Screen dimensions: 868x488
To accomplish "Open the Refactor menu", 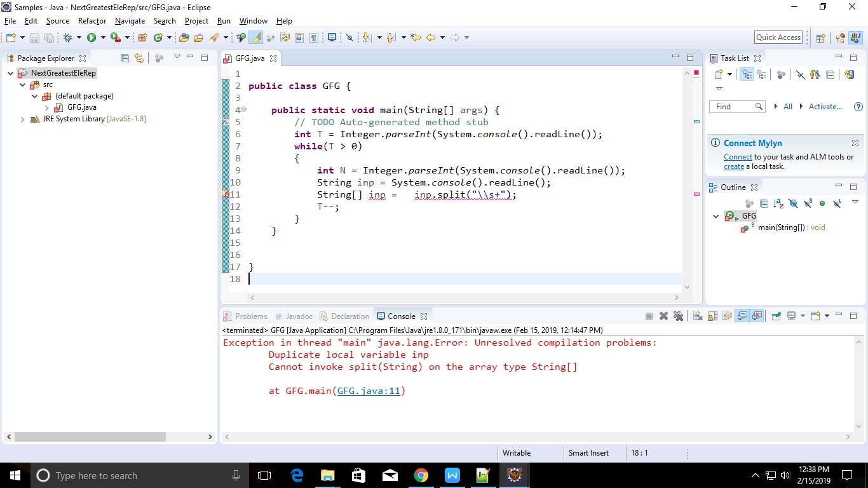I will [x=92, y=21].
